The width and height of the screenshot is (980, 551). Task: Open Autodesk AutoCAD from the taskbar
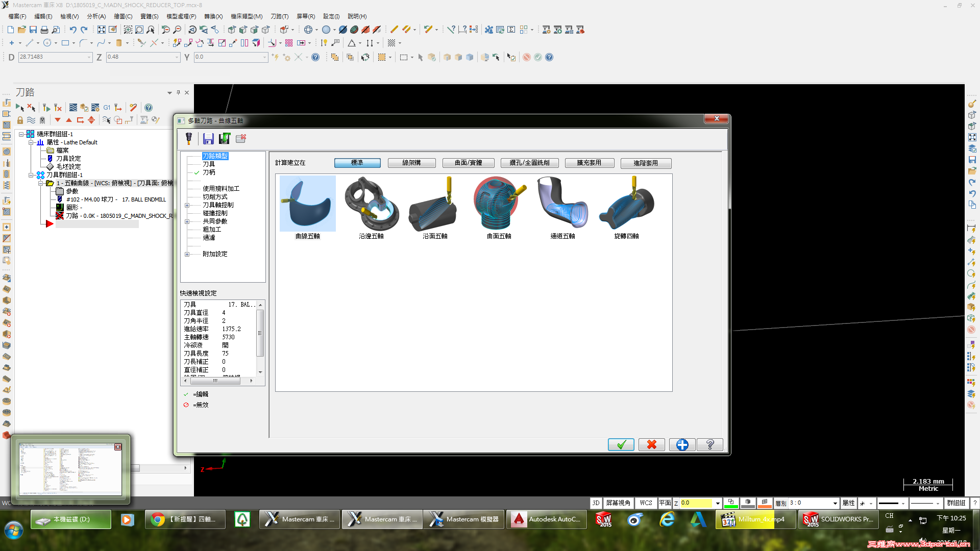pos(548,519)
